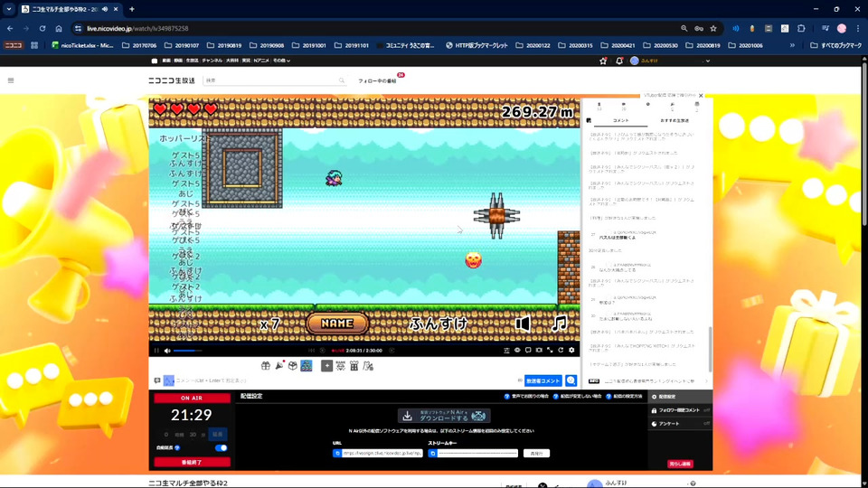Click the party popper icon below the player
Screen dimensions: 868x488
(279, 366)
